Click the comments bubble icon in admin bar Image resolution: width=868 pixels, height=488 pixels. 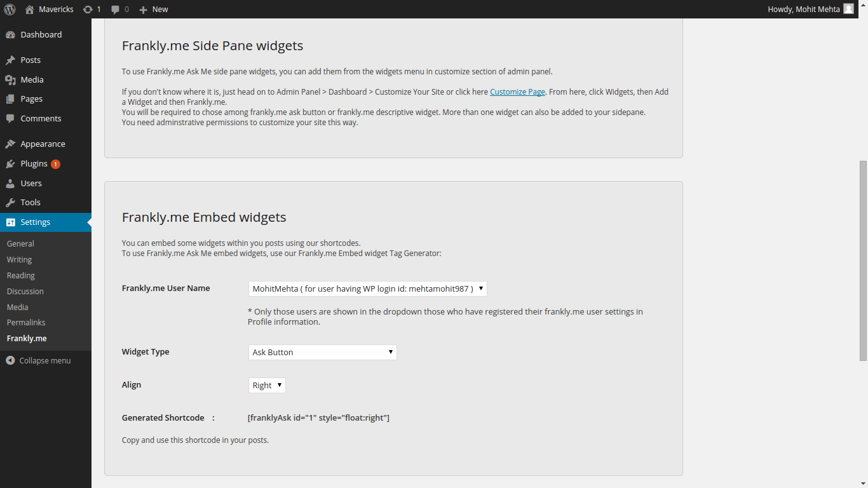coord(115,9)
